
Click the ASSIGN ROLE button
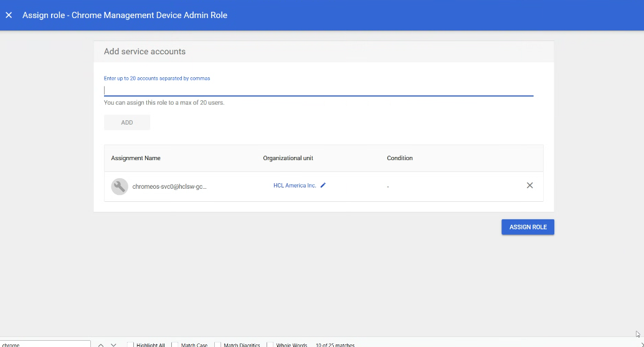point(528,227)
